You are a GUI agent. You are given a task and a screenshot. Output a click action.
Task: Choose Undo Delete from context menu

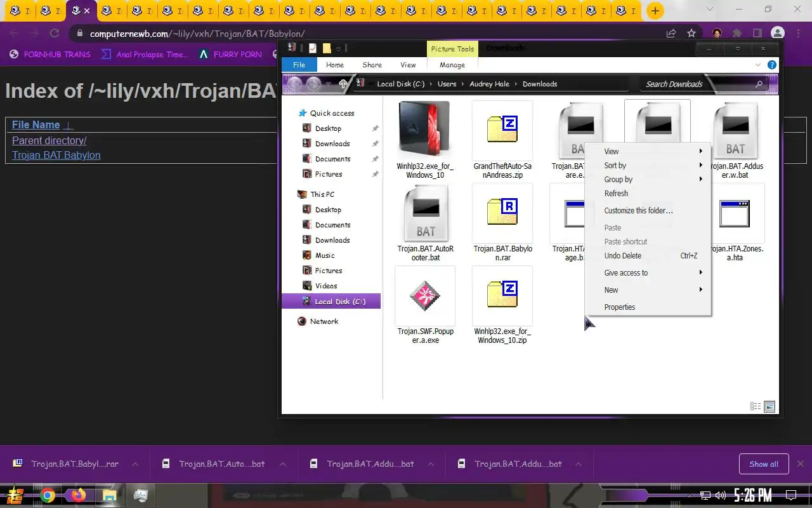[x=648, y=255]
